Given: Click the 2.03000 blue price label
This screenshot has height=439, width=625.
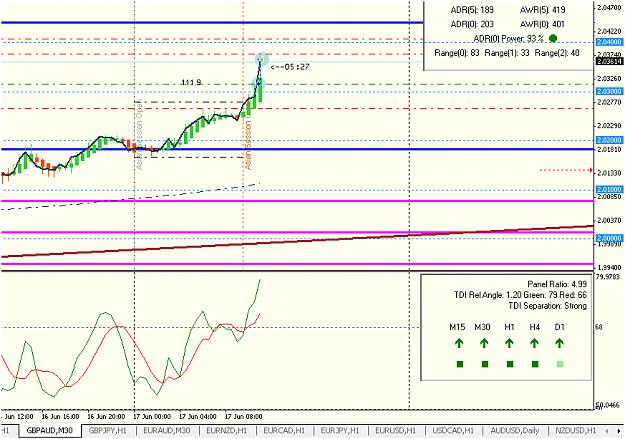Looking at the screenshot, I should click(x=609, y=91).
